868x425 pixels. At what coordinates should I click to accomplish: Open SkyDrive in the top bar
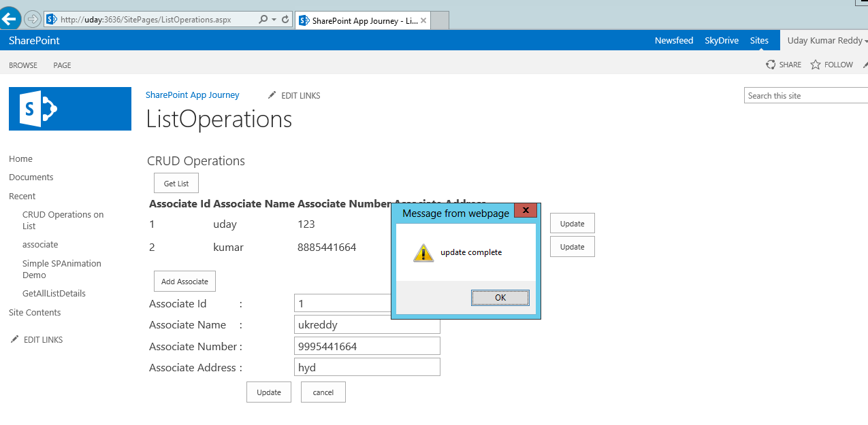click(x=722, y=41)
